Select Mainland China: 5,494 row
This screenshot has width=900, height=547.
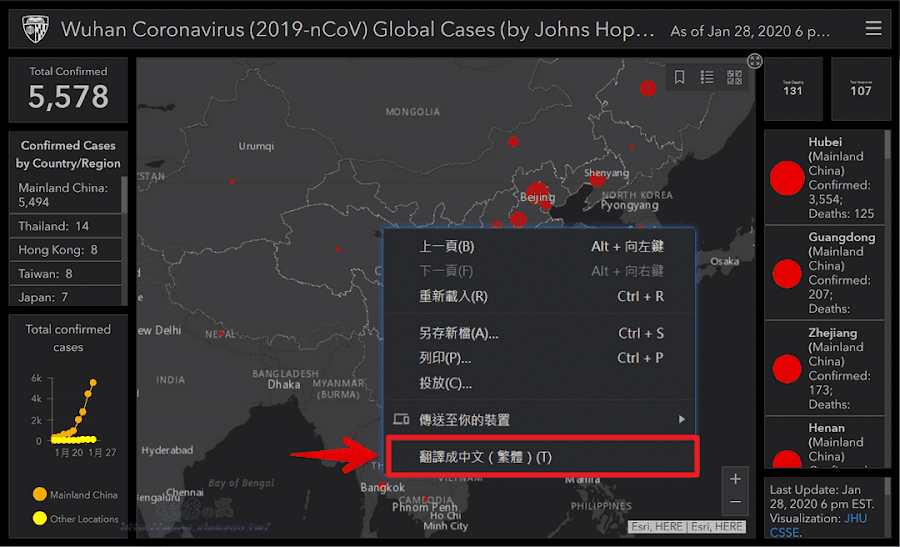[x=65, y=195]
